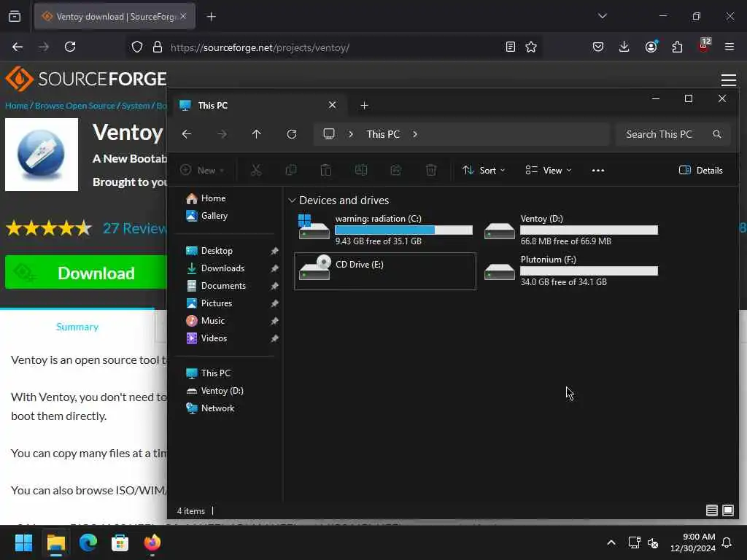Click the Delete trash icon in Explorer toolbar
The width and height of the screenshot is (747, 560).
[430, 170]
